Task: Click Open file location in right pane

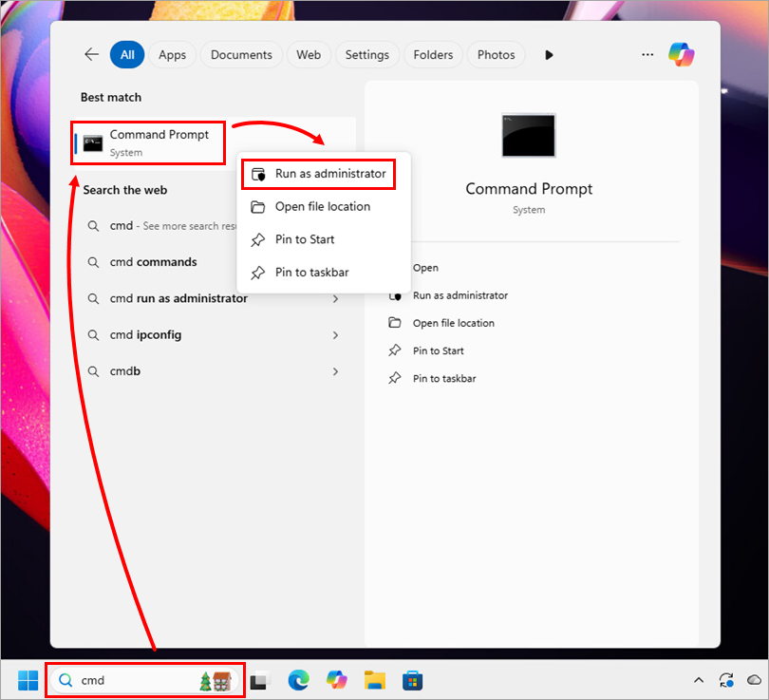Action: 453,323
